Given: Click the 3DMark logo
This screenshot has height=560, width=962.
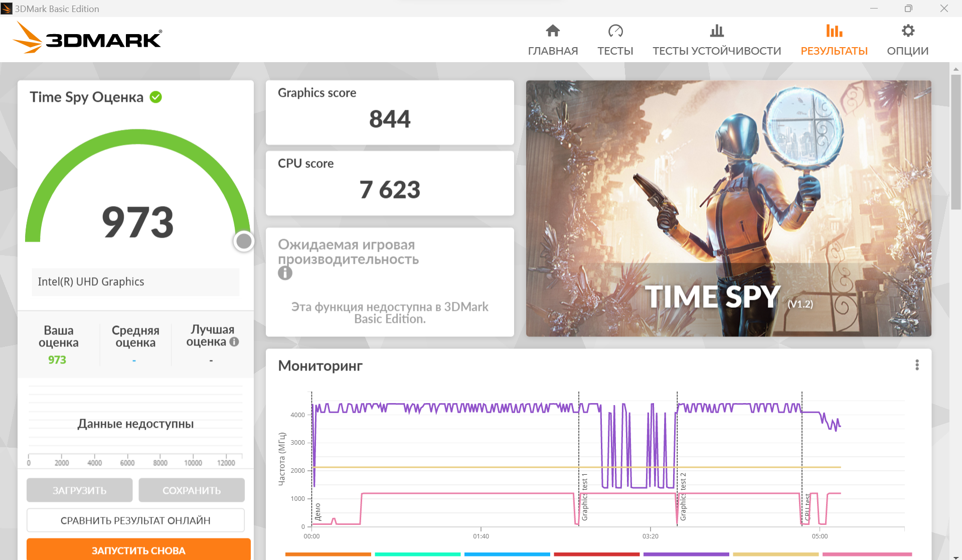Looking at the screenshot, I should tap(87, 38).
